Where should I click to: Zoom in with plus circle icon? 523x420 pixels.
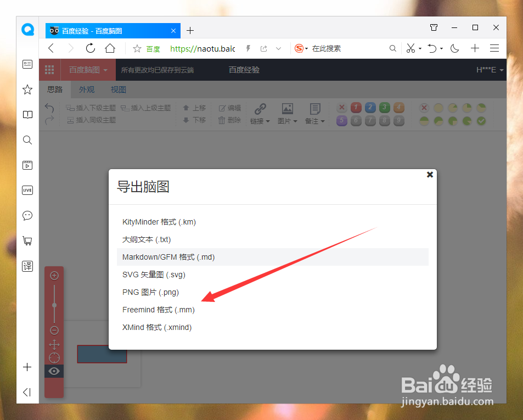click(54, 276)
